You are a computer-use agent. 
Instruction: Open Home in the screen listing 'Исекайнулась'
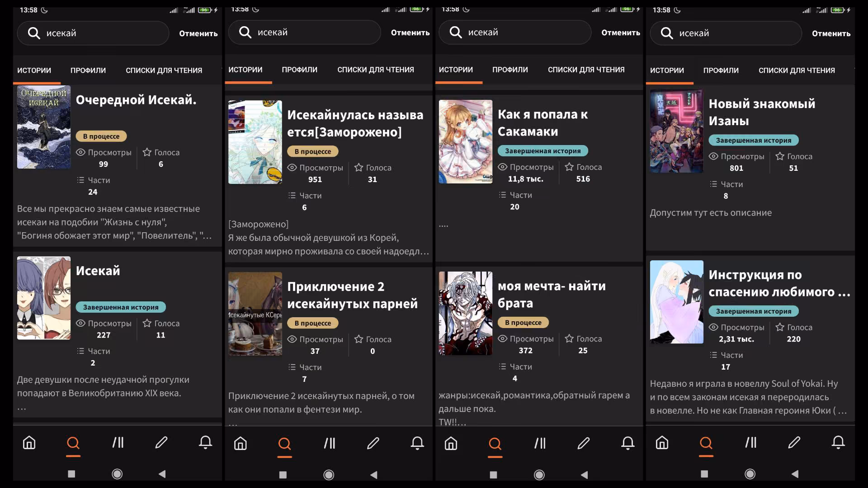pyautogui.click(x=241, y=443)
